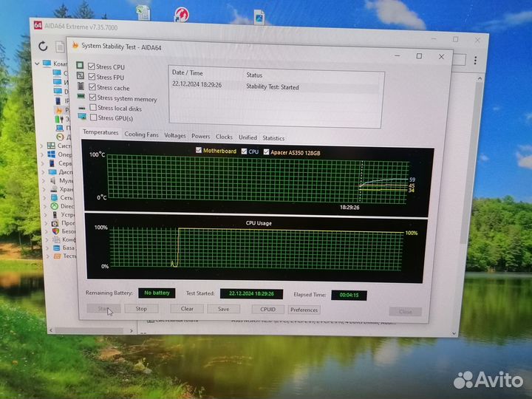
Task: Click the Stop button
Action: 141,308
